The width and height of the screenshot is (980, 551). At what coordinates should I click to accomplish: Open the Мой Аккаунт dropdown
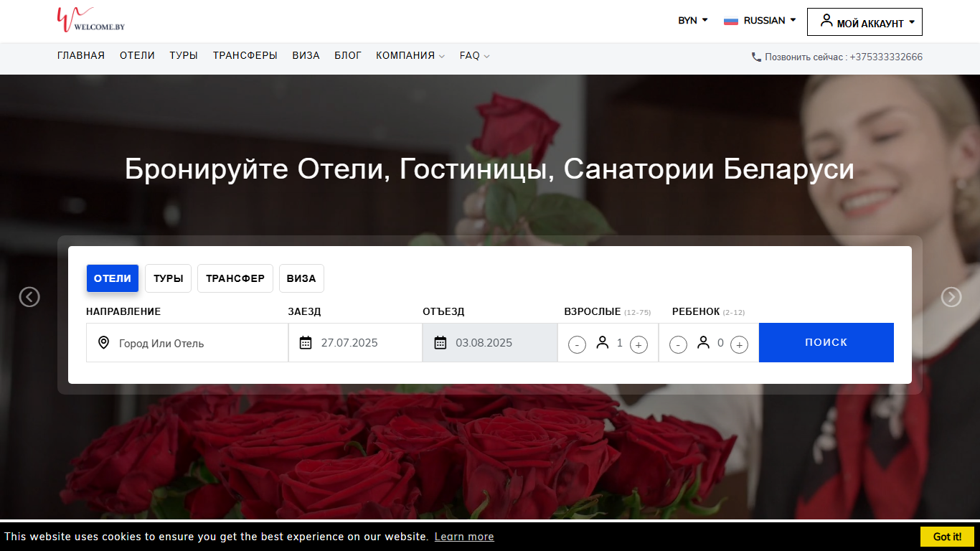click(864, 22)
